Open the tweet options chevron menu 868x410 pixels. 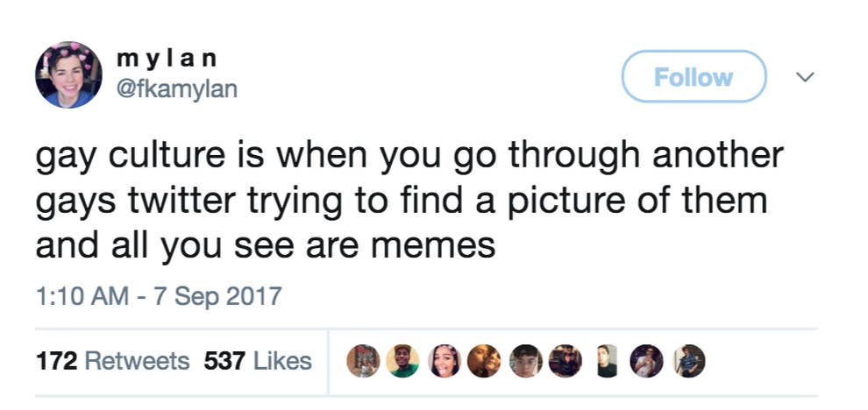point(802,77)
